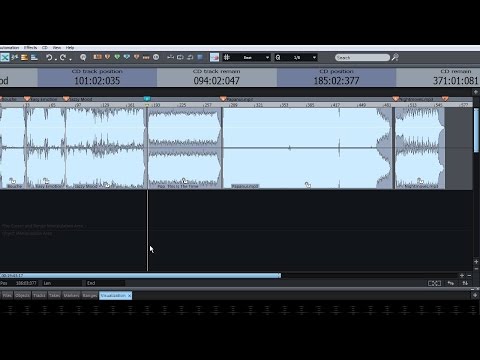This screenshot has height=360, width=480.
Task: Click the hand icon in the Jazzy Mood clip
Action: (x=107, y=184)
